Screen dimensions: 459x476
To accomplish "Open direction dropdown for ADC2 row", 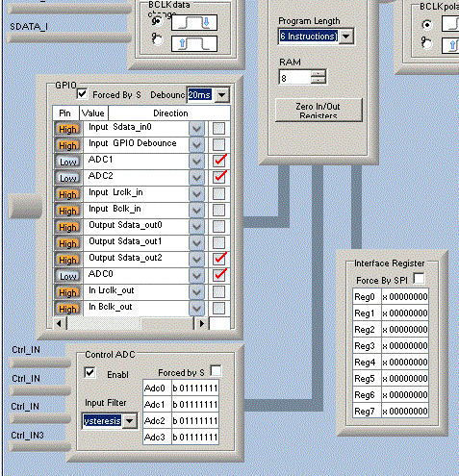I will (x=196, y=178).
